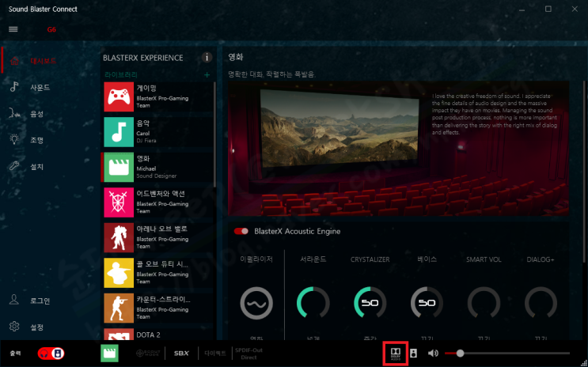
Task: Open the 대시보드 dashboard page
Action: (43, 61)
